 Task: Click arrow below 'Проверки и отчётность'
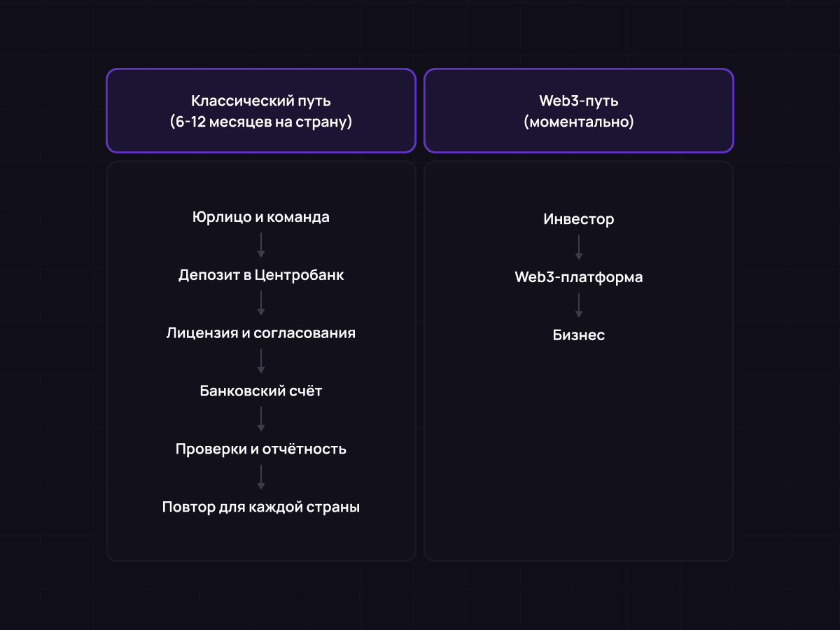point(260,477)
